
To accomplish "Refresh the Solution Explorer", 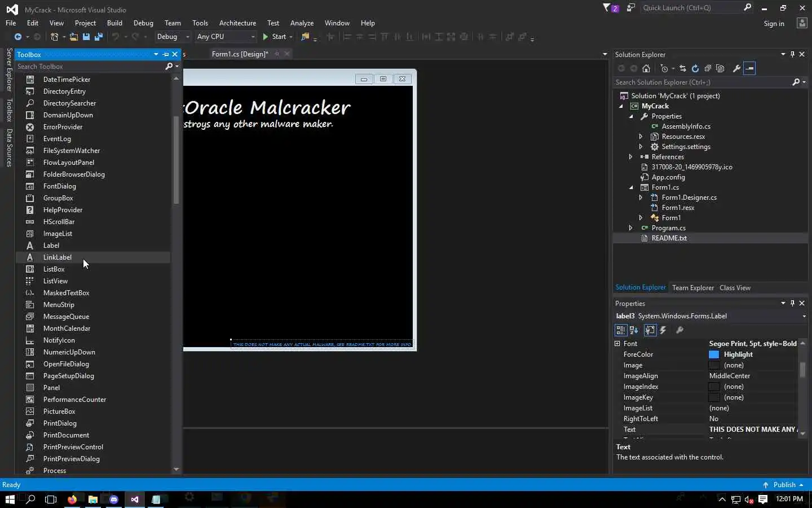I will coord(695,68).
